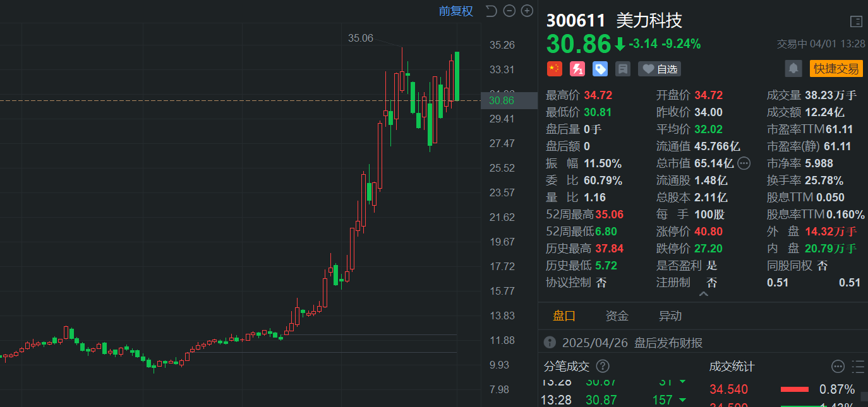Image resolution: width=868 pixels, height=407 pixels.
Task: Switch to the 资金 tab
Action: (x=617, y=316)
